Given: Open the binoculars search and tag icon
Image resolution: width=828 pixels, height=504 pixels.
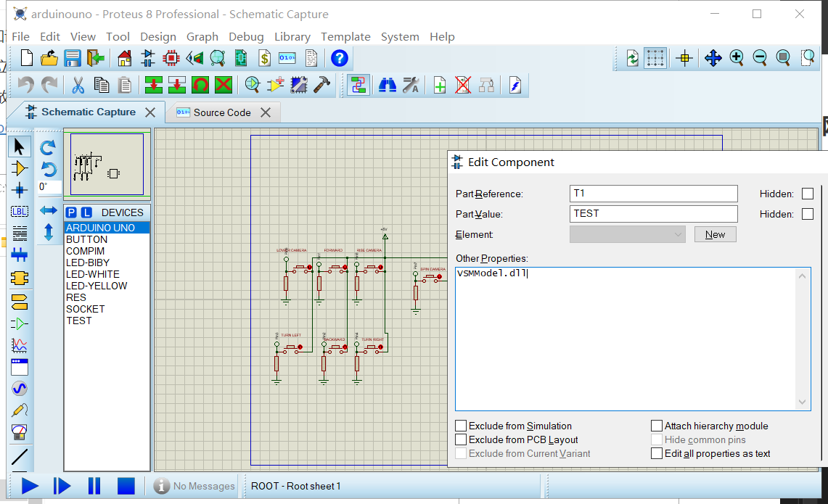Looking at the screenshot, I should click(388, 85).
